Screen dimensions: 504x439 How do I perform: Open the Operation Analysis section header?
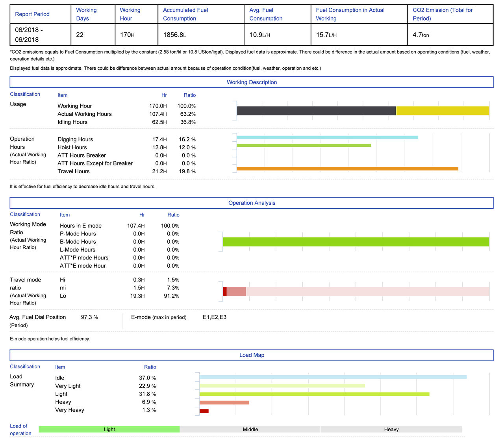point(252,203)
